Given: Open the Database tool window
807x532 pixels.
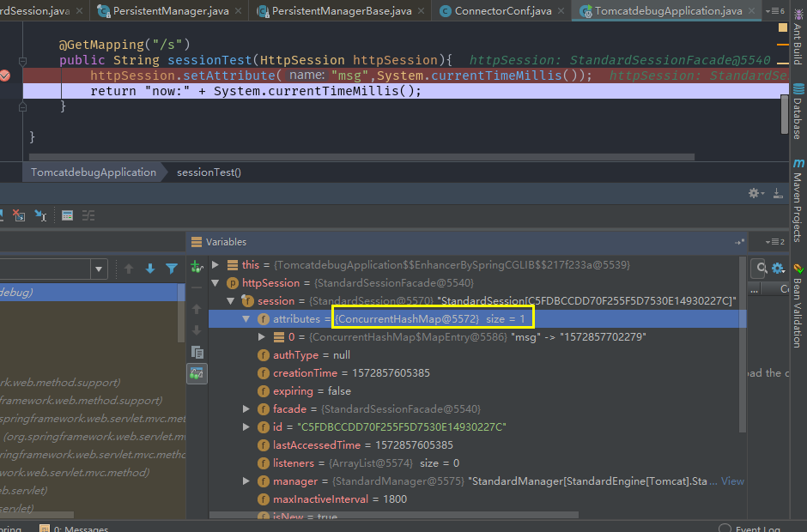Looking at the screenshot, I should coord(798,112).
